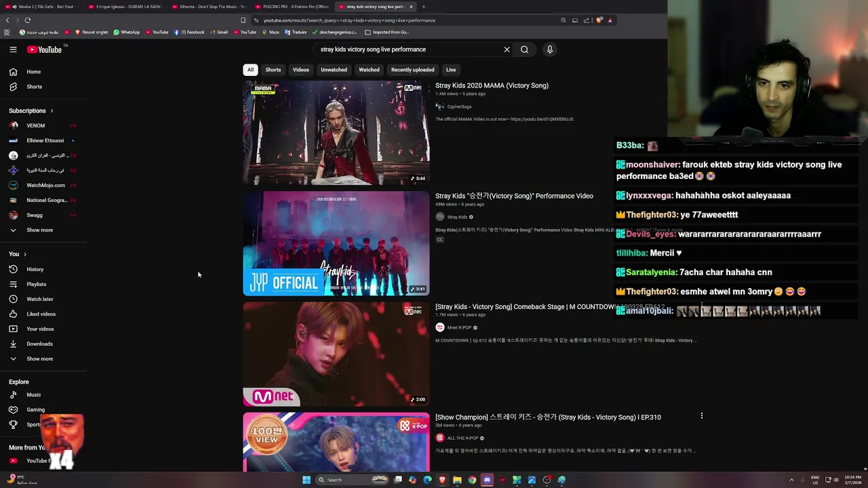Click the Windows taskbar Search box

click(x=353, y=480)
